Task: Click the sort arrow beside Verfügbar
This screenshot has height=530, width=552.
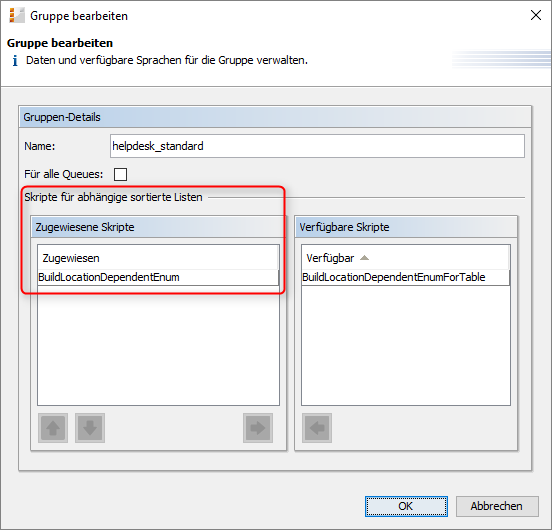Action: tap(365, 258)
